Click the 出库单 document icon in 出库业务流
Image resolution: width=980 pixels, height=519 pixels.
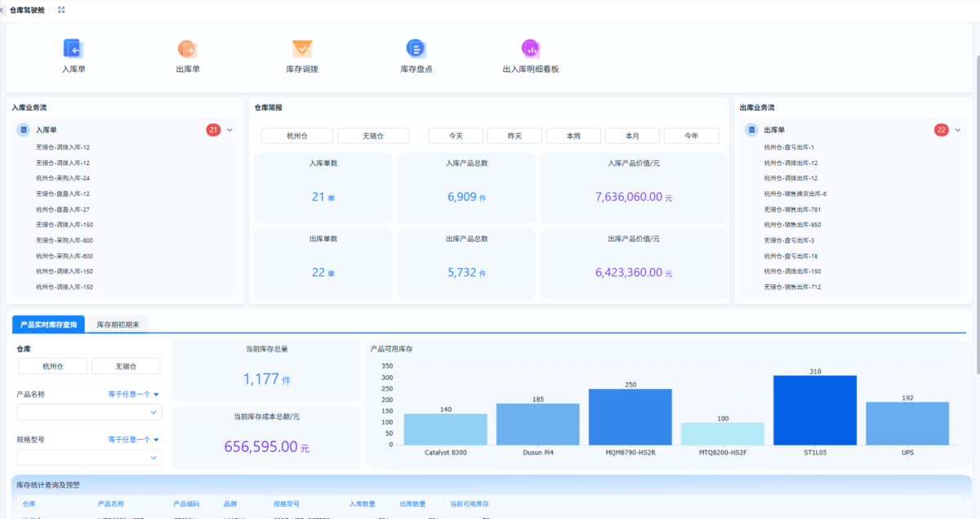(x=751, y=130)
